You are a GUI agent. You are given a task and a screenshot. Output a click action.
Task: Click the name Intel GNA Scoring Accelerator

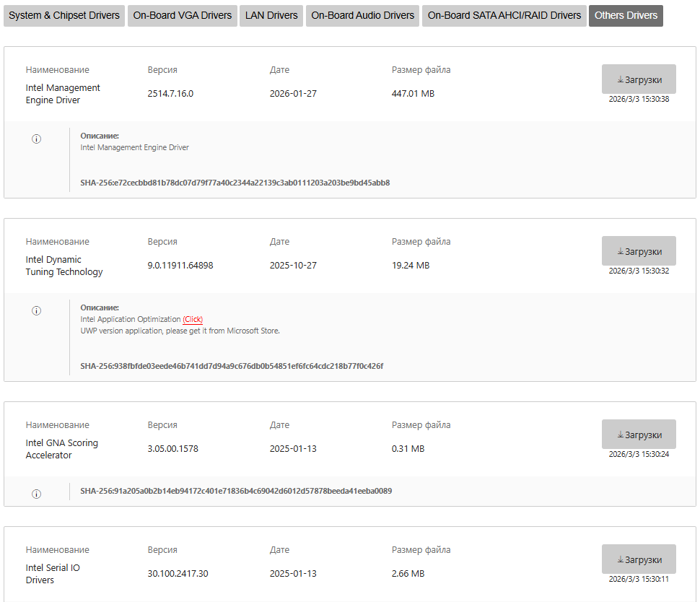pos(61,449)
